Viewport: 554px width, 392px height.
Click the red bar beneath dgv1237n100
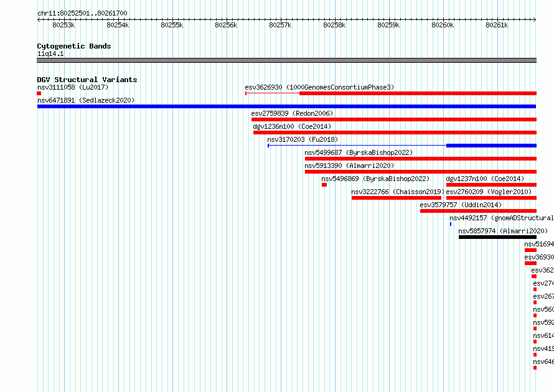pos(492,185)
